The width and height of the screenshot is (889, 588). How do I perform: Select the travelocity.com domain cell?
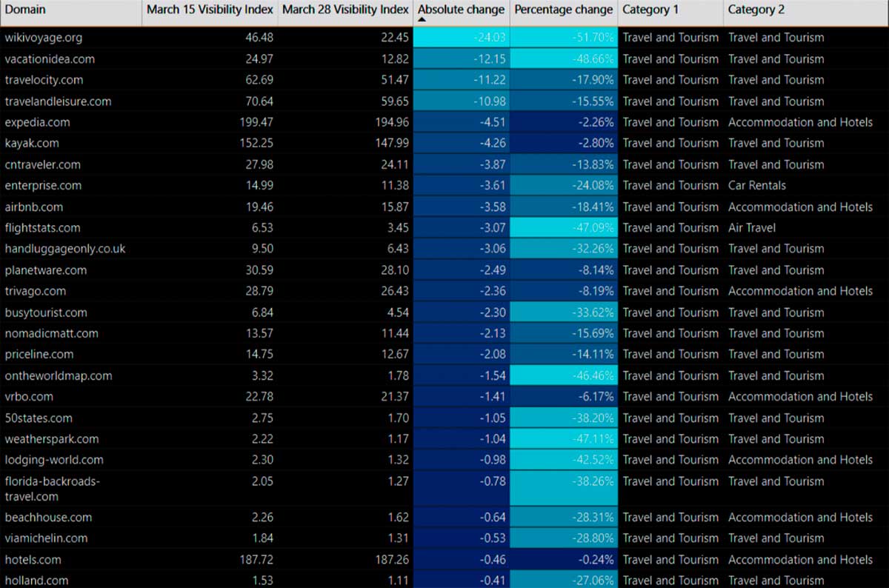point(70,80)
